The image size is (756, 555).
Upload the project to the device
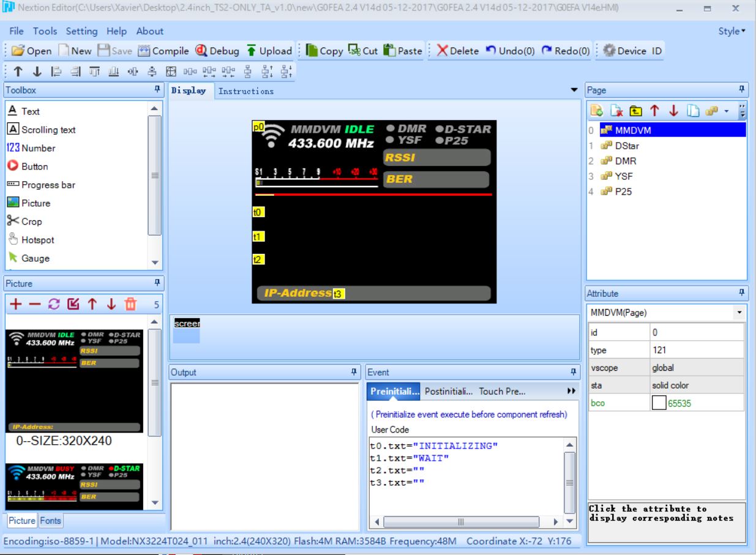coord(269,51)
